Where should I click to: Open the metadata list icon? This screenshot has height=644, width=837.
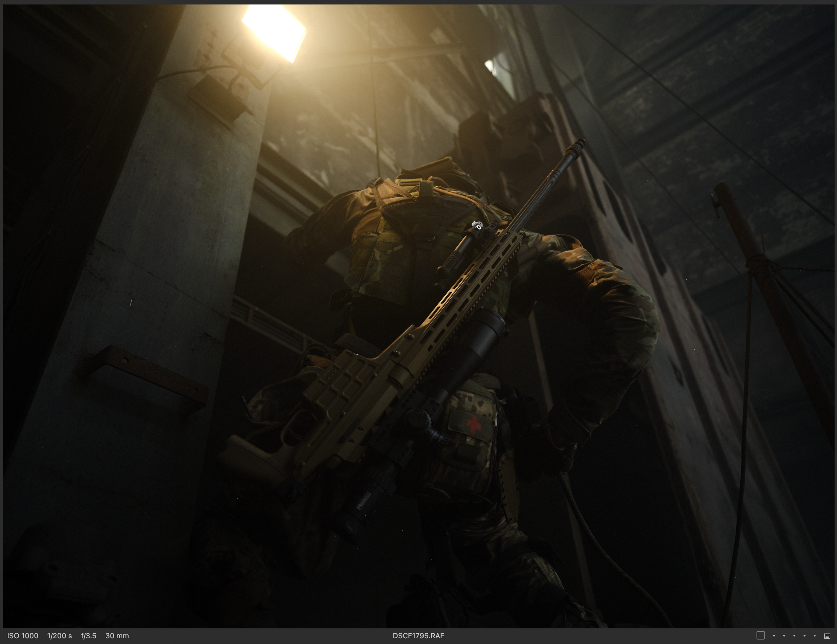coord(827,636)
